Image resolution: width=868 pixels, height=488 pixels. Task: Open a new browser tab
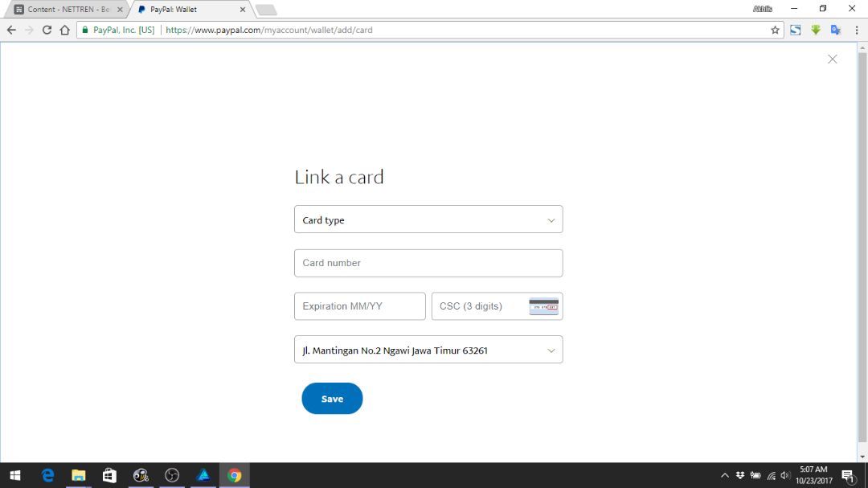coord(266,10)
